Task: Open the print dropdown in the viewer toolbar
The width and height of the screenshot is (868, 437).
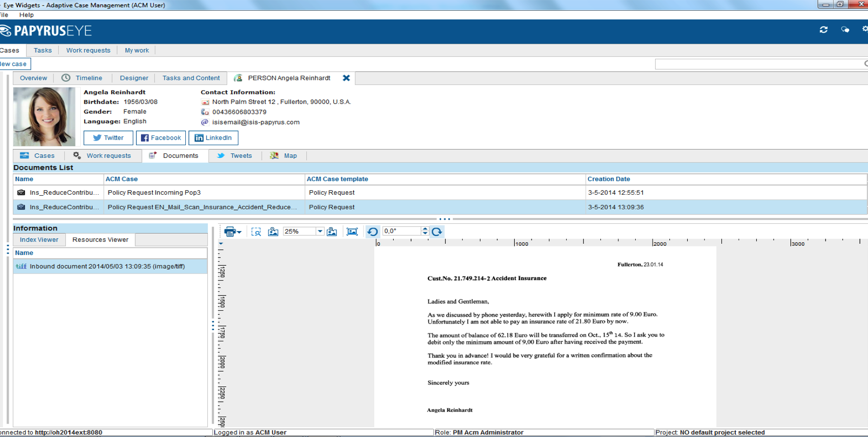Action: 239,232
